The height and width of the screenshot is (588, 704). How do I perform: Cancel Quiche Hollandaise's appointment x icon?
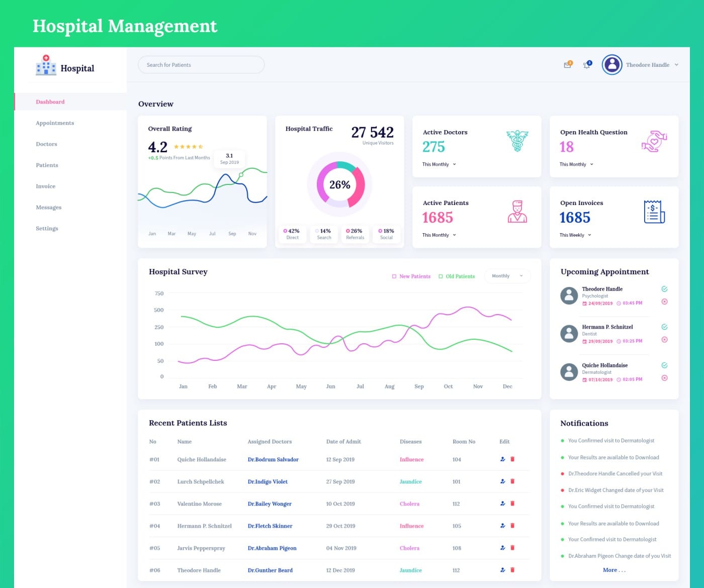point(664,378)
